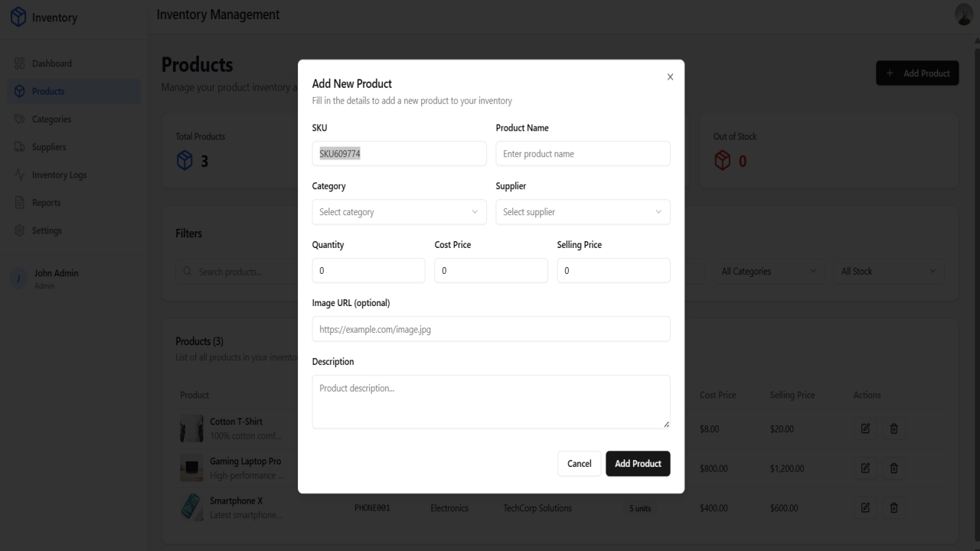The image size is (980, 551).
Task: Click the Categories tag icon in sidebar
Action: 20,119
